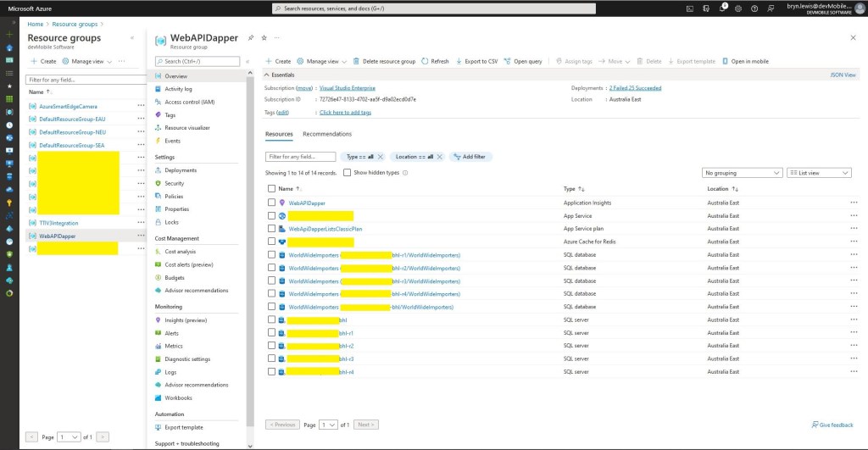Pin WebAPIDapper resource group to dashboard
This screenshot has height=450, width=868.
click(250, 38)
